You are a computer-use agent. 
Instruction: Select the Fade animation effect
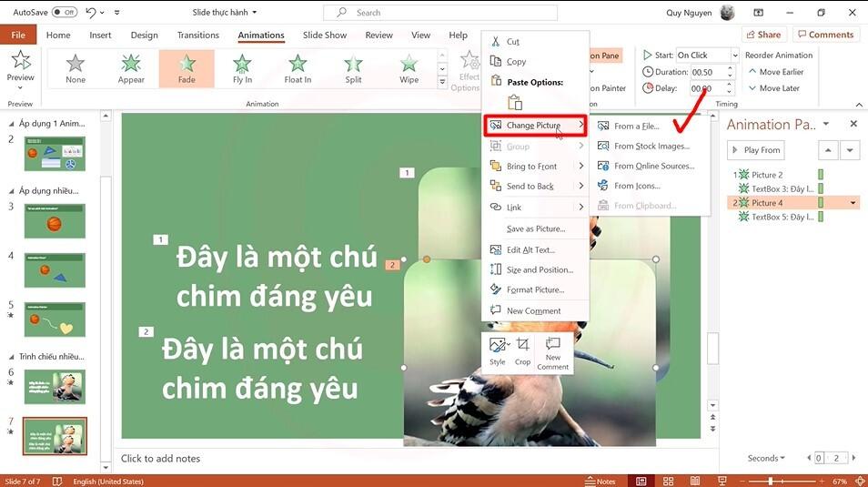pyautogui.click(x=187, y=68)
